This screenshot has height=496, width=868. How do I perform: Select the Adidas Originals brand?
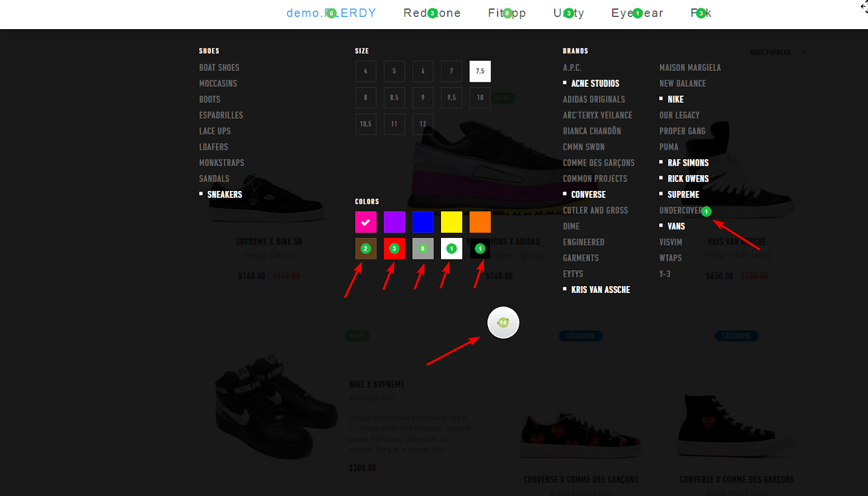[x=594, y=100]
